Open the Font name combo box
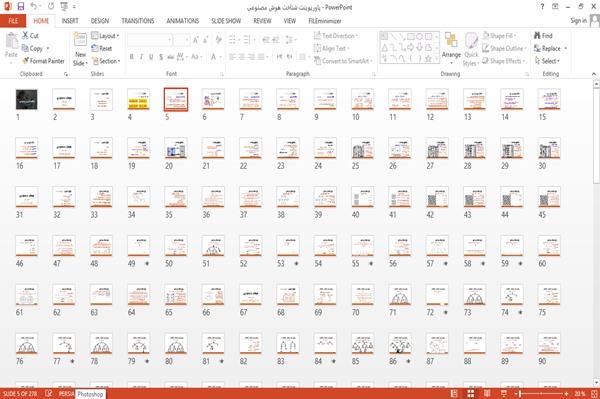Screen dimensions: 600x399 [150, 39]
